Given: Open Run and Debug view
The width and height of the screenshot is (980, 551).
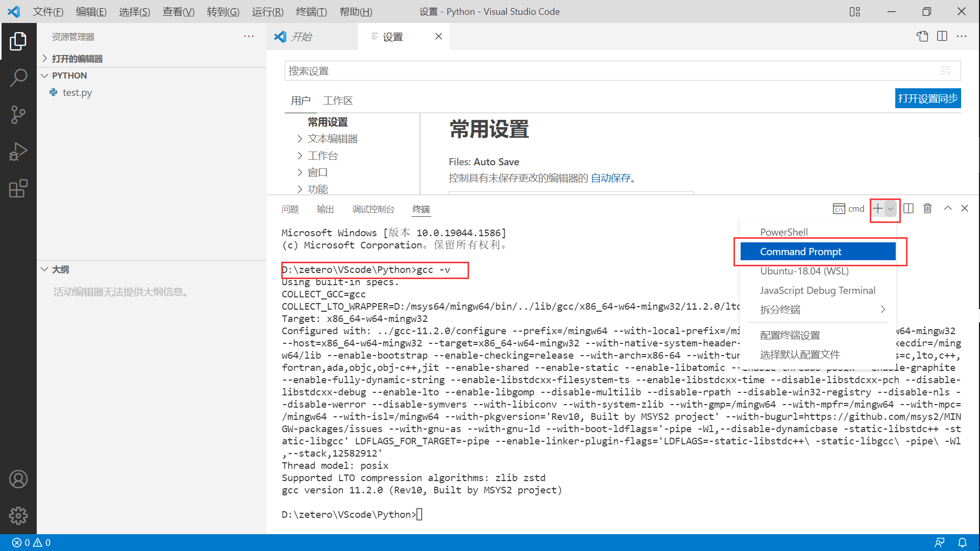Looking at the screenshot, I should tap(18, 152).
